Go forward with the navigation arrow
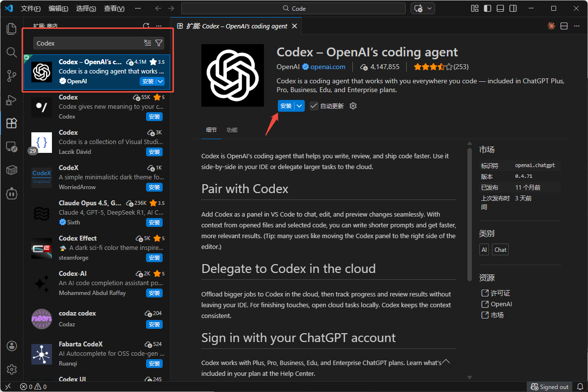The image size is (588, 392). pyautogui.click(x=171, y=8)
